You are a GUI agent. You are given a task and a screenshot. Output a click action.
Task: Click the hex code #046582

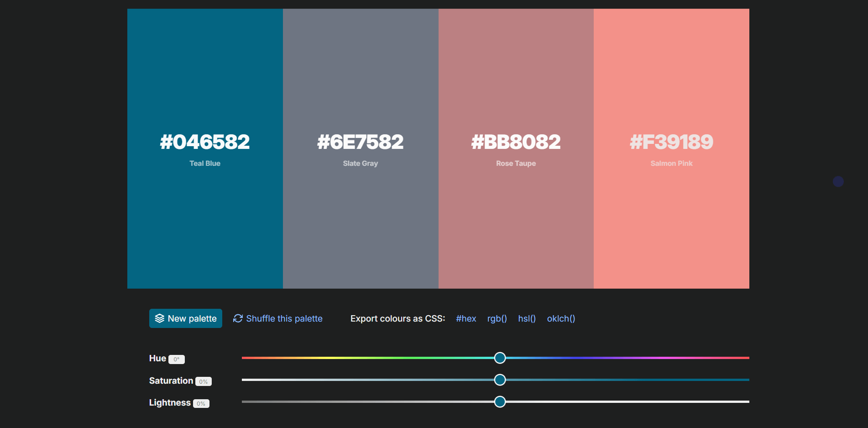tap(205, 142)
